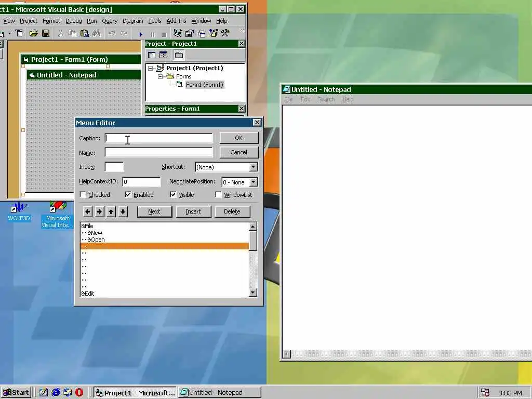Tick the WindowList checkbox
Screen dimensions: 532x399
pyautogui.click(x=219, y=195)
